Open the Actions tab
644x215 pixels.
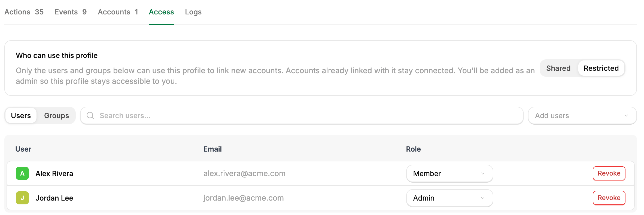[24, 12]
